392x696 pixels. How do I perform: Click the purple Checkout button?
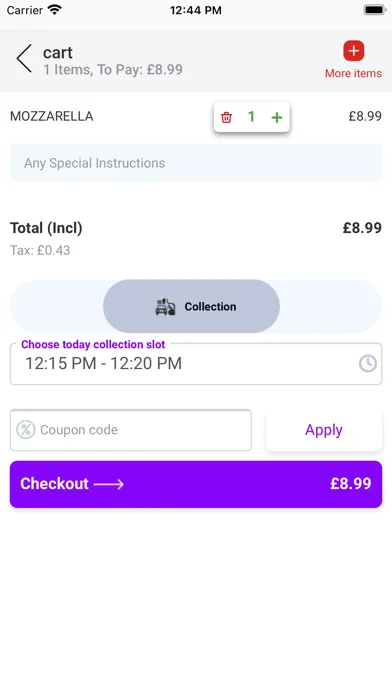click(196, 484)
